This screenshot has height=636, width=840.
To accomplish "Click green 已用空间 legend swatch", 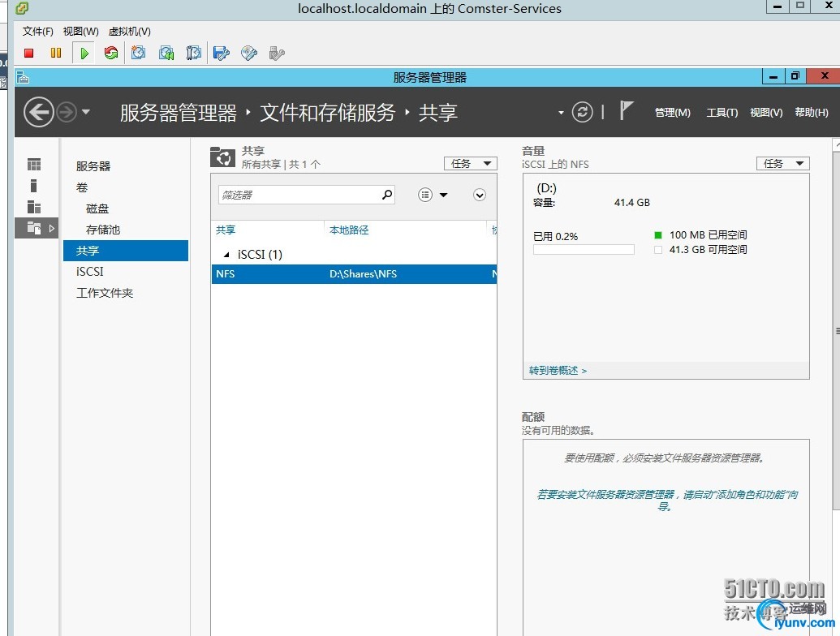I will 658,235.
